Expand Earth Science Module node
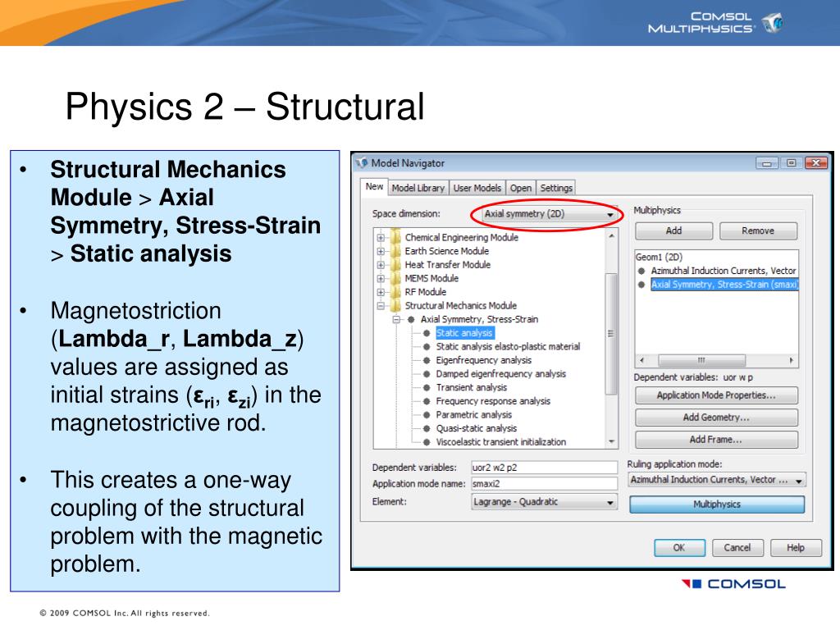Screen dimensions: 840x630 (381, 251)
